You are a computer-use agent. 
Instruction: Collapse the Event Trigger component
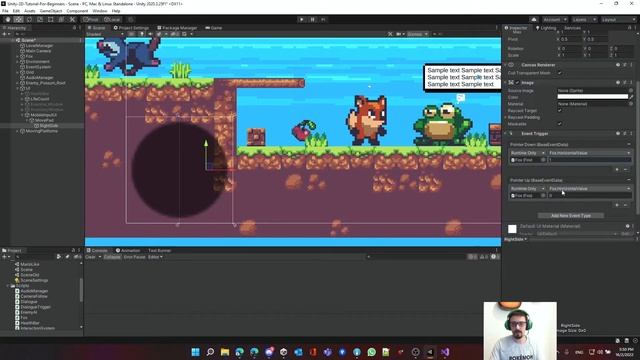point(506,133)
